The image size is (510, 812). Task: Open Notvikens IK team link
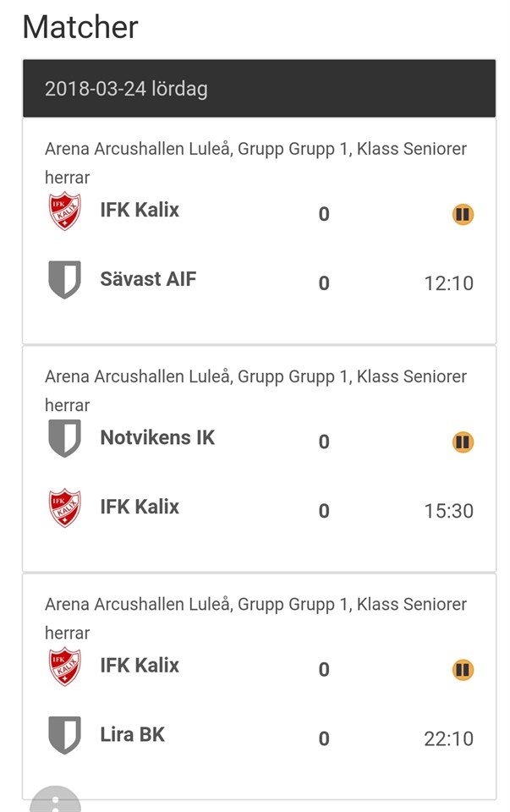coord(157,437)
